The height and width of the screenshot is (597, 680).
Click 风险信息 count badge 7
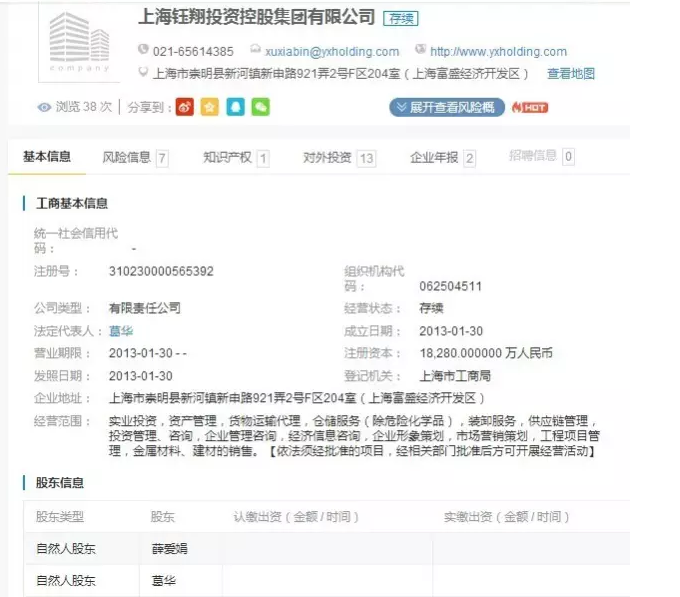tap(162, 158)
